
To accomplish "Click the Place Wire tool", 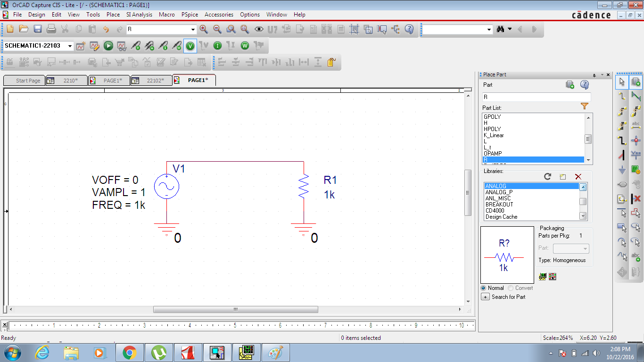I will 622,96.
